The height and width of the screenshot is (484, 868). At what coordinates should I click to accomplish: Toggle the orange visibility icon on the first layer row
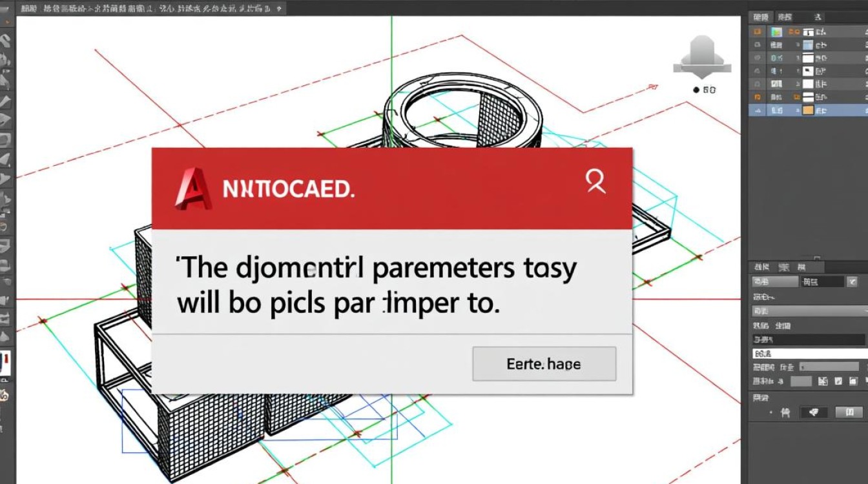click(758, 32)
